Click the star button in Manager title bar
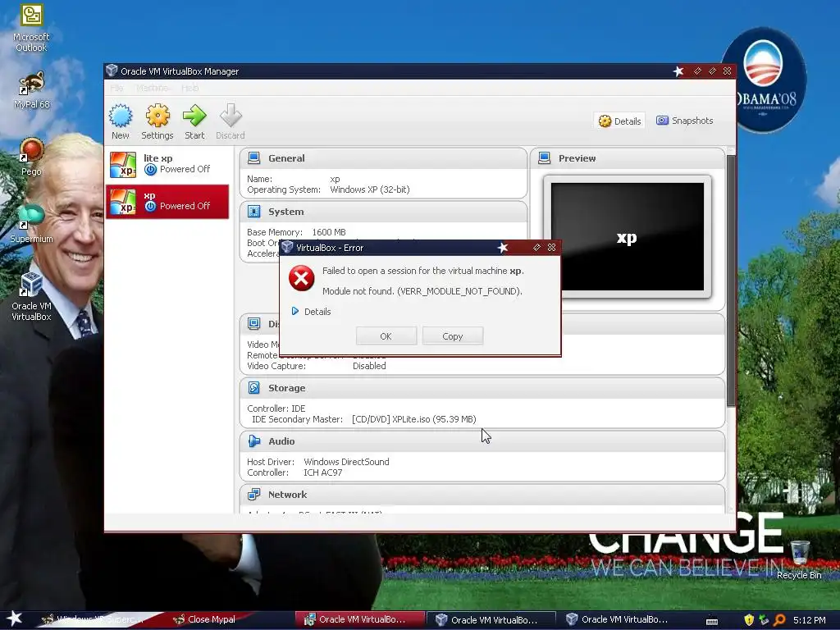The height and width of the screenshot is (630, 840). coord(678,71)
